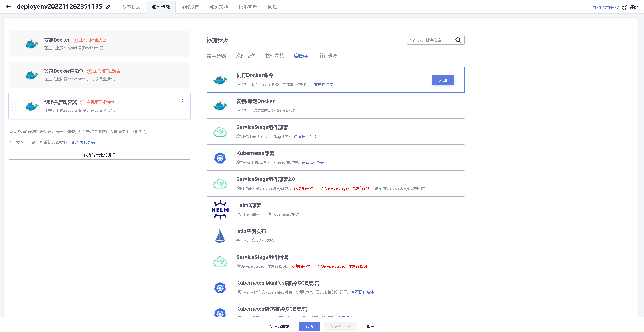Screen dimensions: 644x332
Task: Switch to the 权限管理 tab
Action: point(247,7)
